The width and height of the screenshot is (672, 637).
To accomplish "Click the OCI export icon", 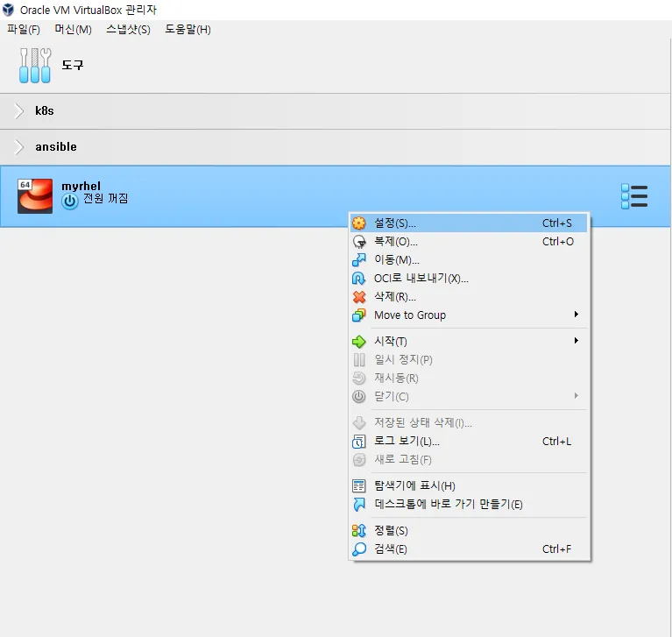I will tap(358, 279).
